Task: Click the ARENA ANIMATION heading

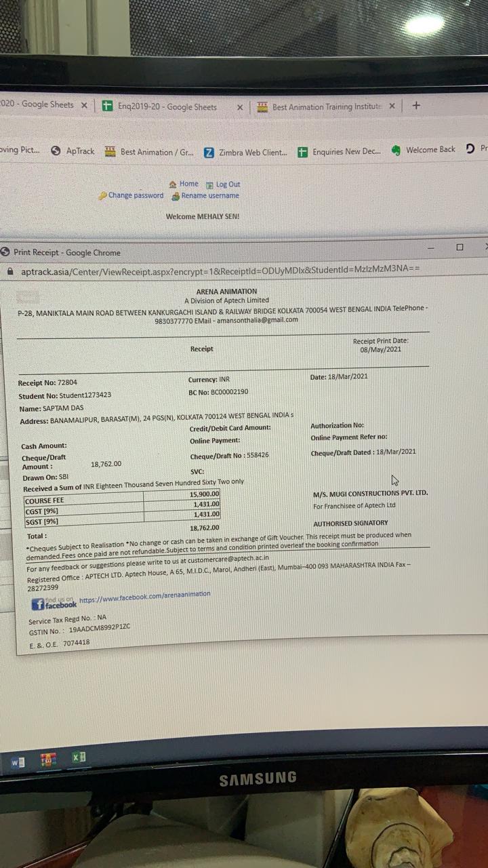Action: pos(226,292)
